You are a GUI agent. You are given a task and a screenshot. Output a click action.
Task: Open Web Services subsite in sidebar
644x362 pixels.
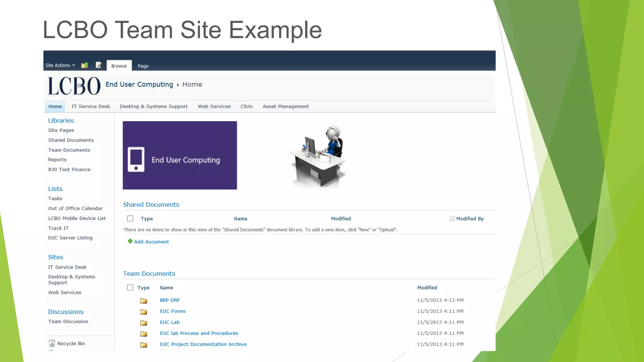[x=64, y=293]
